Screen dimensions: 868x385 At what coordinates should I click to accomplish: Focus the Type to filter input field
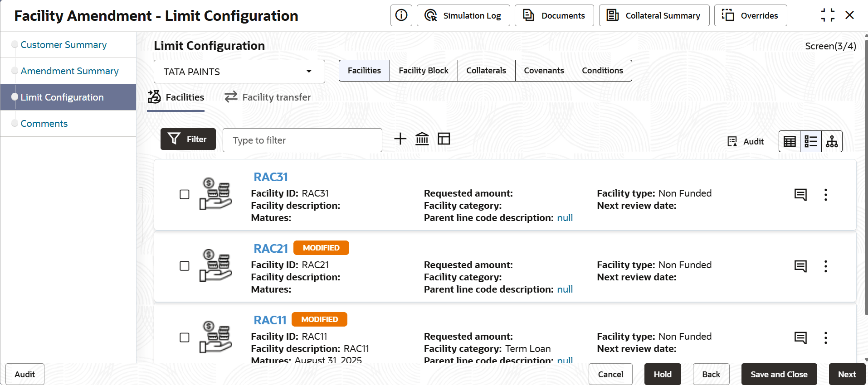click(x=302, y=140)
